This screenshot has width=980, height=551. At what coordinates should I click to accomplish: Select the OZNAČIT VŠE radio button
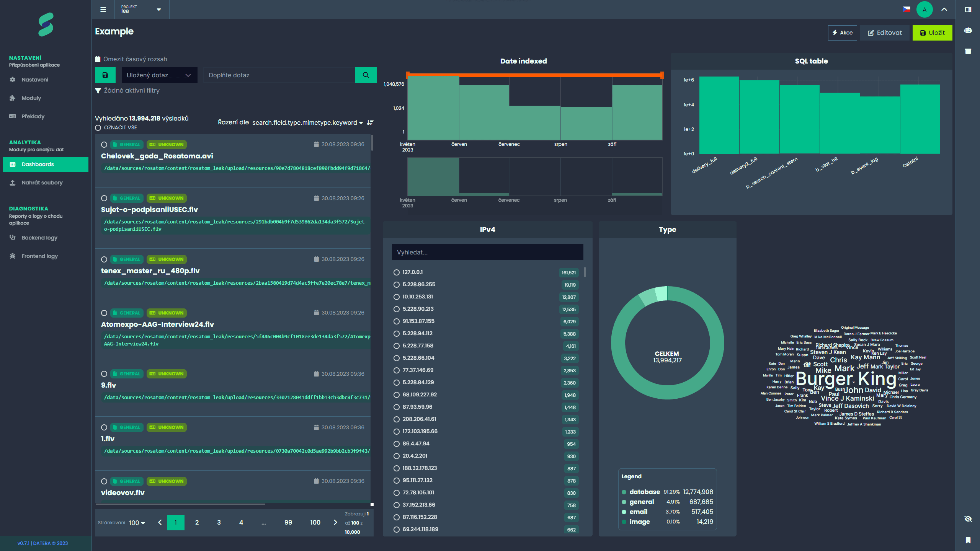coord(98,128)
